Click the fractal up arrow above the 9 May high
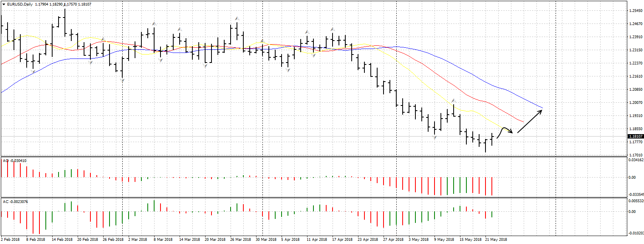 click(x=453, y=100)
